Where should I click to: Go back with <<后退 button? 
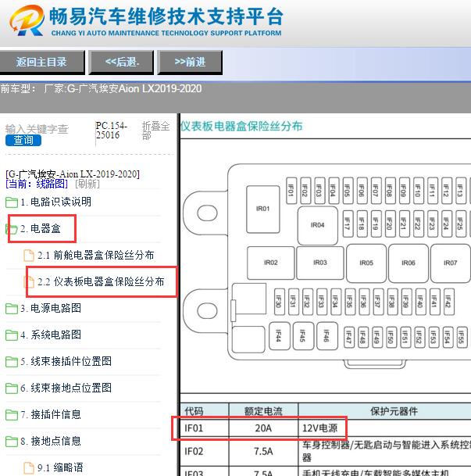click(121, 63)
